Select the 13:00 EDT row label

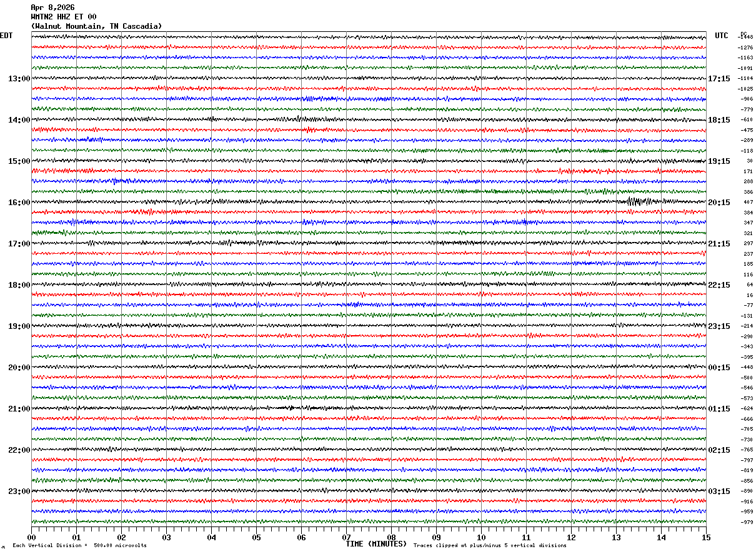pos(19,79)
